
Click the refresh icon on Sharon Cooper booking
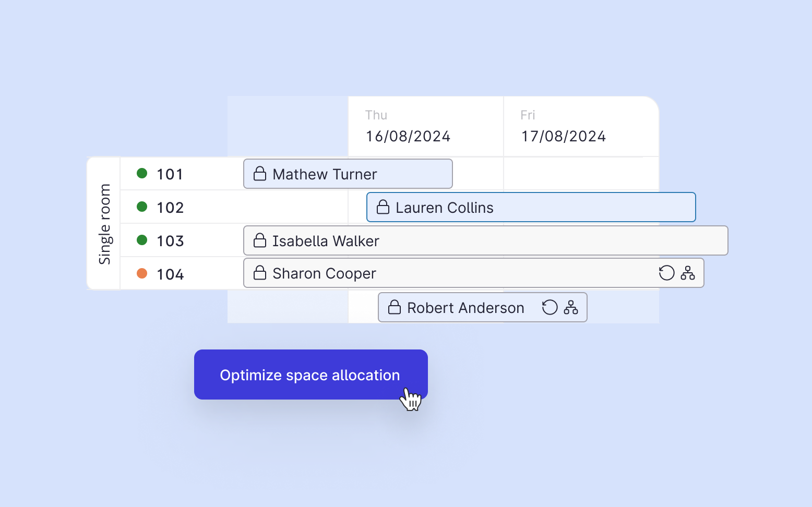point(666,273)
